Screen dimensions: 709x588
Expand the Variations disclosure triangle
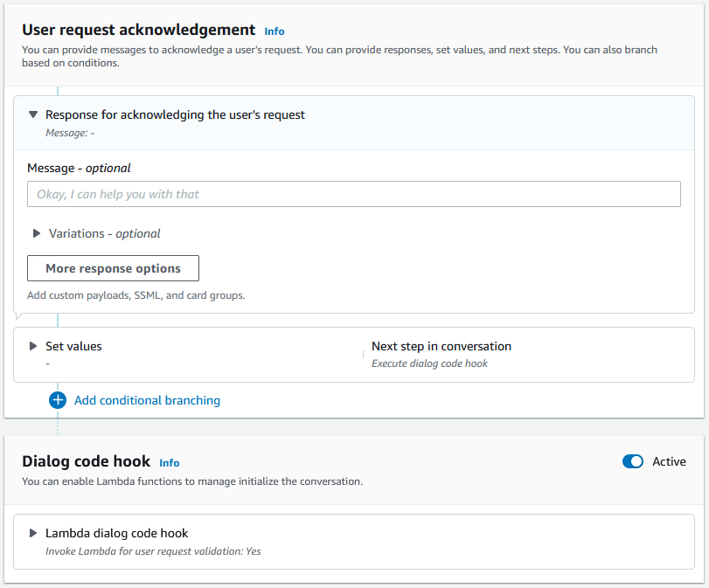click(x=37, y=233)
